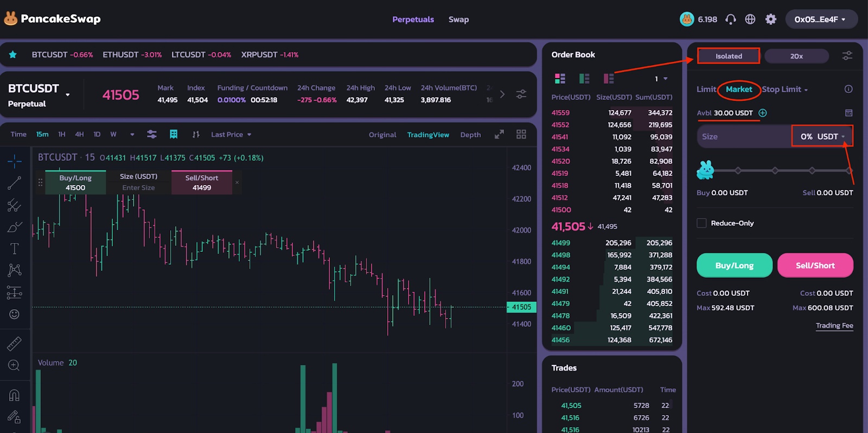This screenshot has width=868, height=433.
Task: Show more ticker stats with right chevron
Action: tap(502, 94)
